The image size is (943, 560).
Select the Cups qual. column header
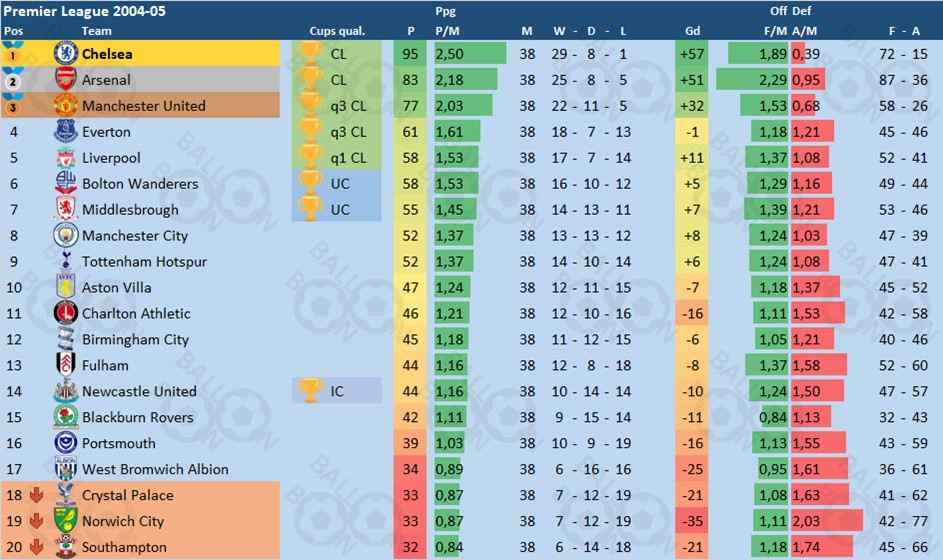point(337,31)
